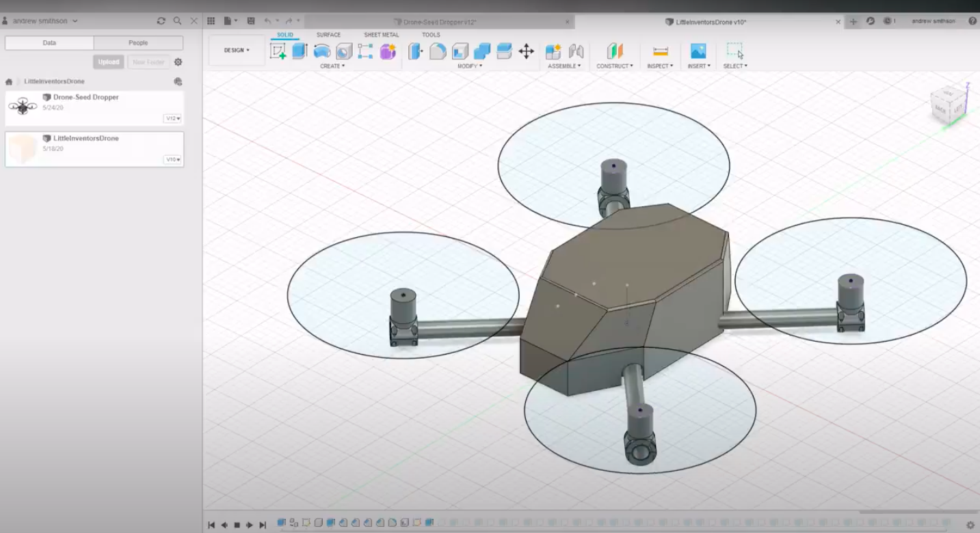Click the Measure tool under Inspect
Image resolution: width=980 pixels, height=533 pixels.
(x=660, y=51)
